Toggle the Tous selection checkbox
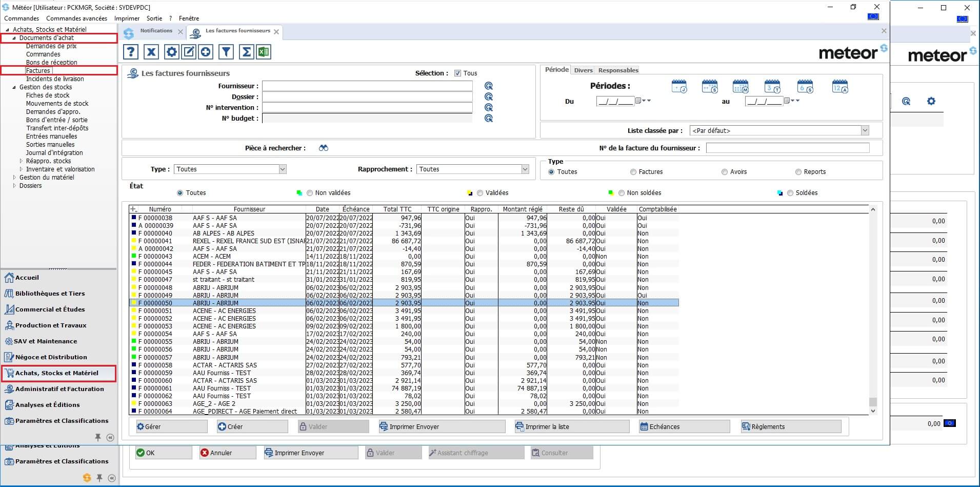Viewport: 980px width, 487px height. click(457, 73)
